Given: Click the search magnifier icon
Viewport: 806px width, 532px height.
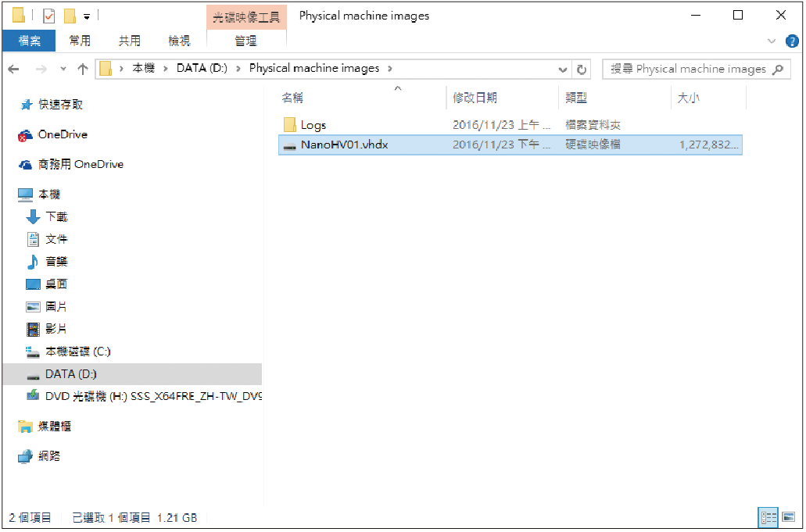Looking at the screenshot, I should pyautogui.click(x=779, y=69).
